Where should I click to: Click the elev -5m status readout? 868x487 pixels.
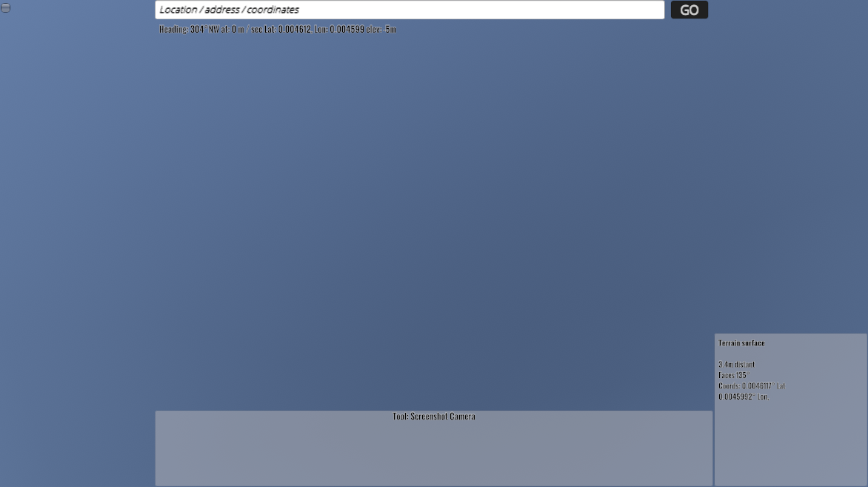click(382, 30)
